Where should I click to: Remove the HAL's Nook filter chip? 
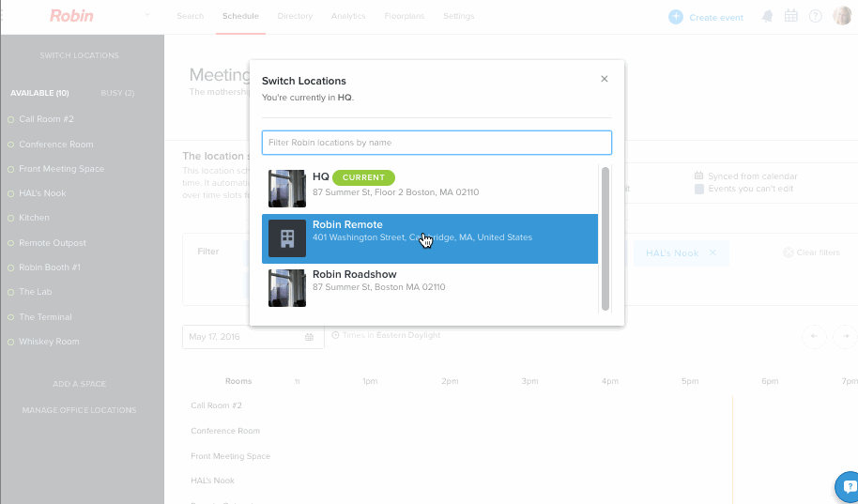tap(712, 252)
